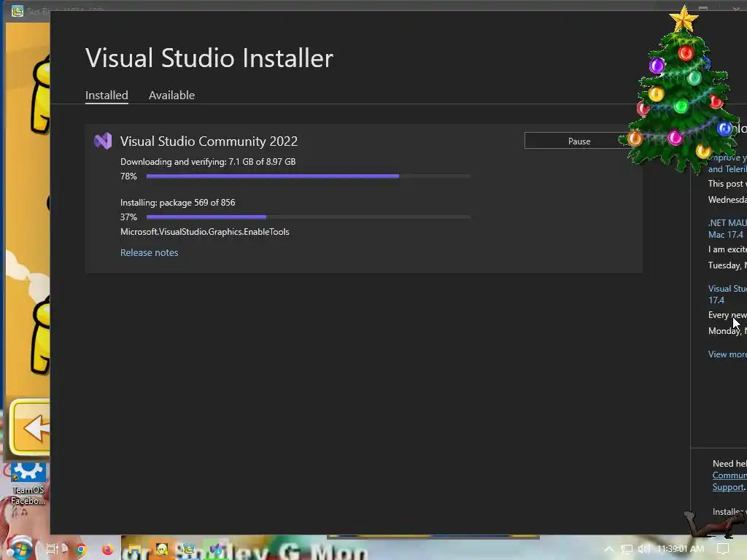
Task: Launch Google Chrome from the taskbar
Action: [81, 550]
